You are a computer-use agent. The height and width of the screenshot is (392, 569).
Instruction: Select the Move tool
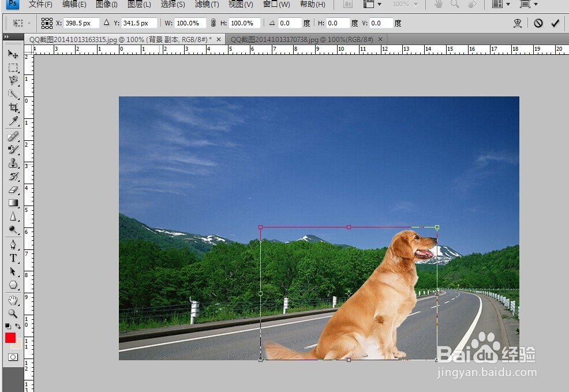tap(13, 54)
